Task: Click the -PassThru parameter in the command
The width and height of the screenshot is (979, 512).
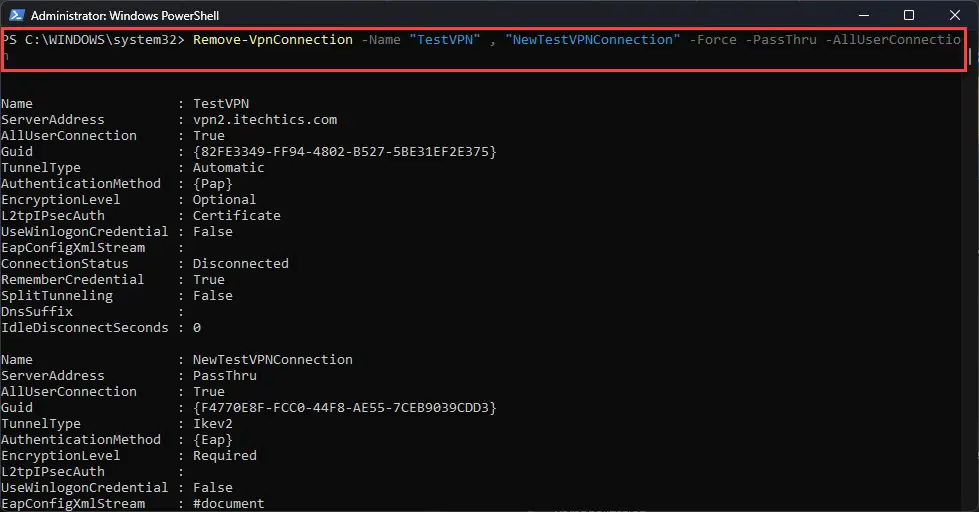Action: (x=781, y=39)
